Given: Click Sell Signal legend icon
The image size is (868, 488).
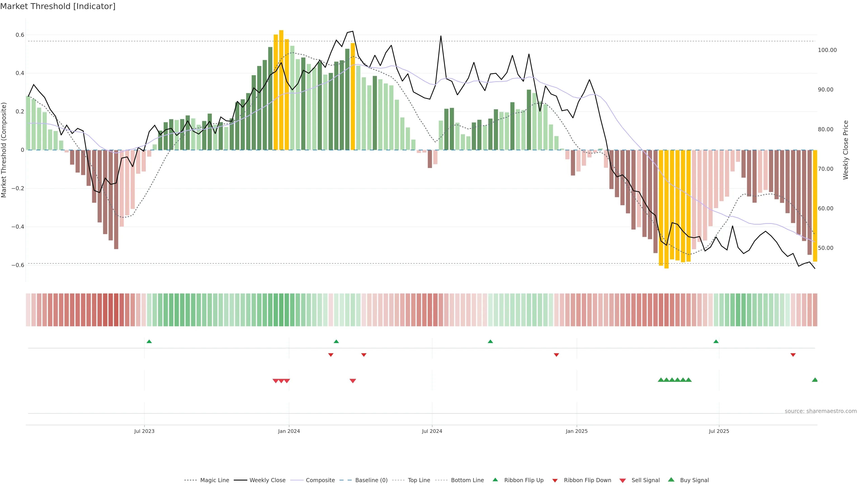Looking at the screenshot, I should point(623,481).
